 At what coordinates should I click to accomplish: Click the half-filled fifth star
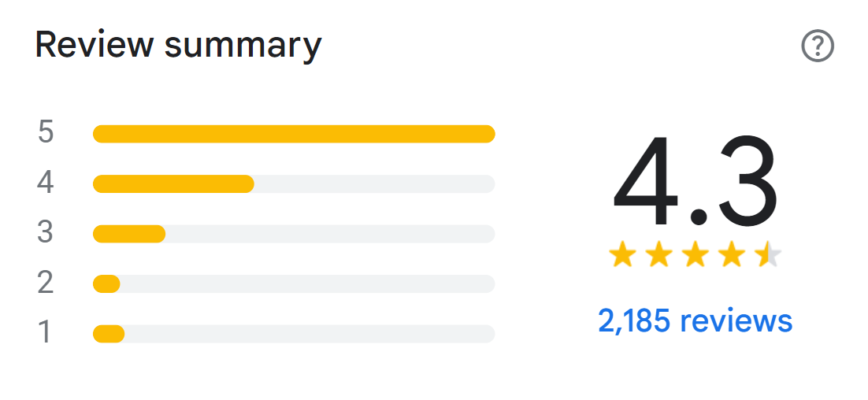[x=767, y=255]
